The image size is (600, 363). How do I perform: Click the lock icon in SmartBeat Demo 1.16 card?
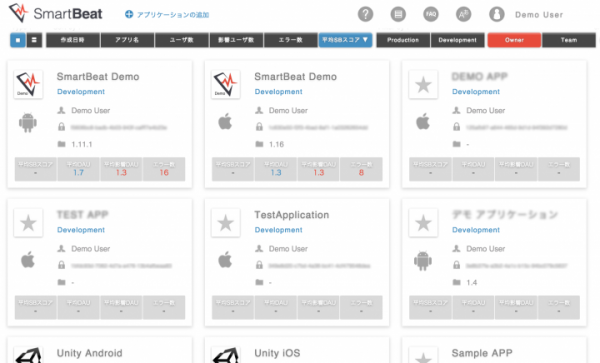coord(259,127)
